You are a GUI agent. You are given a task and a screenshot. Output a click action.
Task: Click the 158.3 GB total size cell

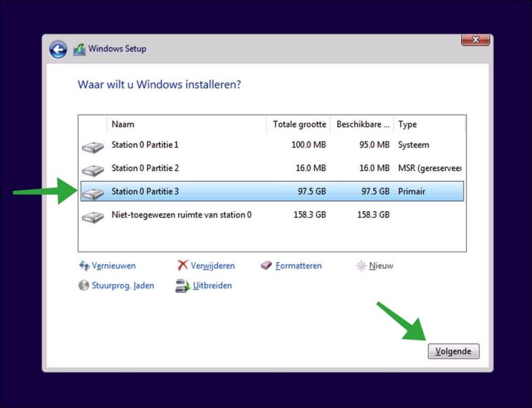310,215
